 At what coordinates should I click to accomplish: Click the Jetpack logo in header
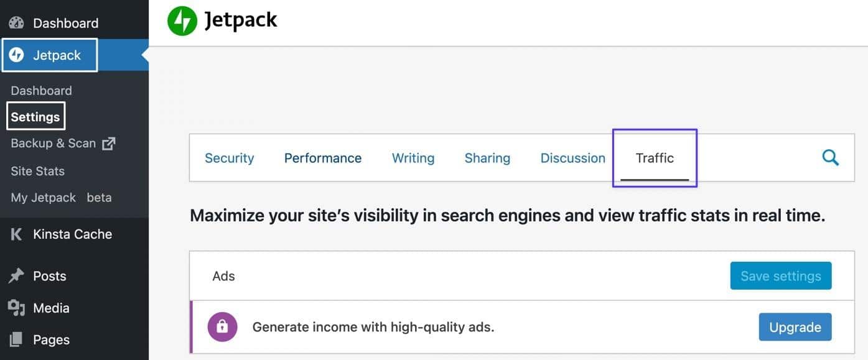pos(182,21)
